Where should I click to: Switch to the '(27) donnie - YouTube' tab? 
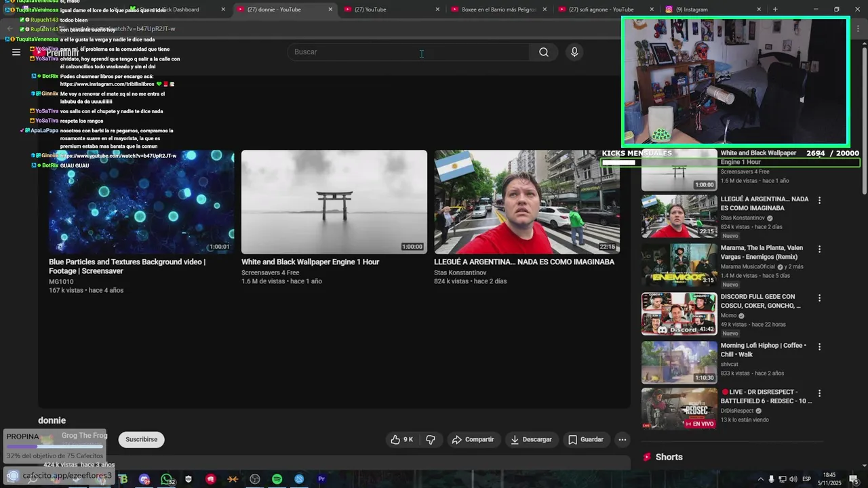click(278, 9)
